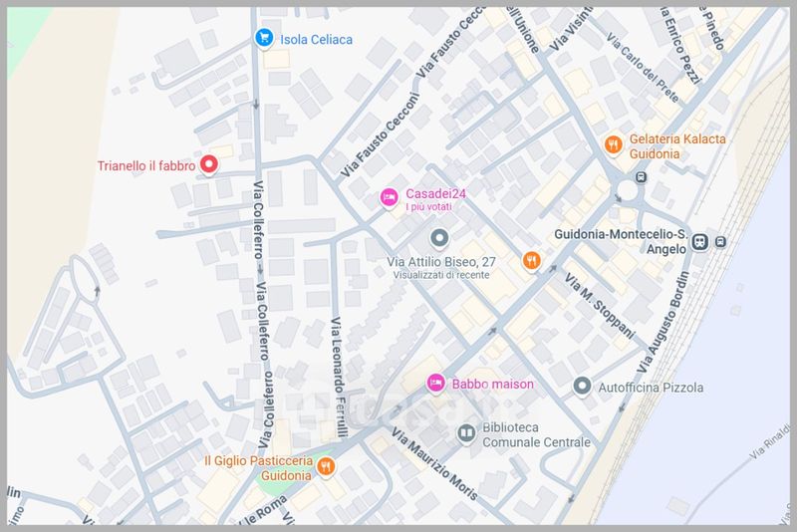Click the Via Attilio Biseo, 27 location pin

[439, 238]
